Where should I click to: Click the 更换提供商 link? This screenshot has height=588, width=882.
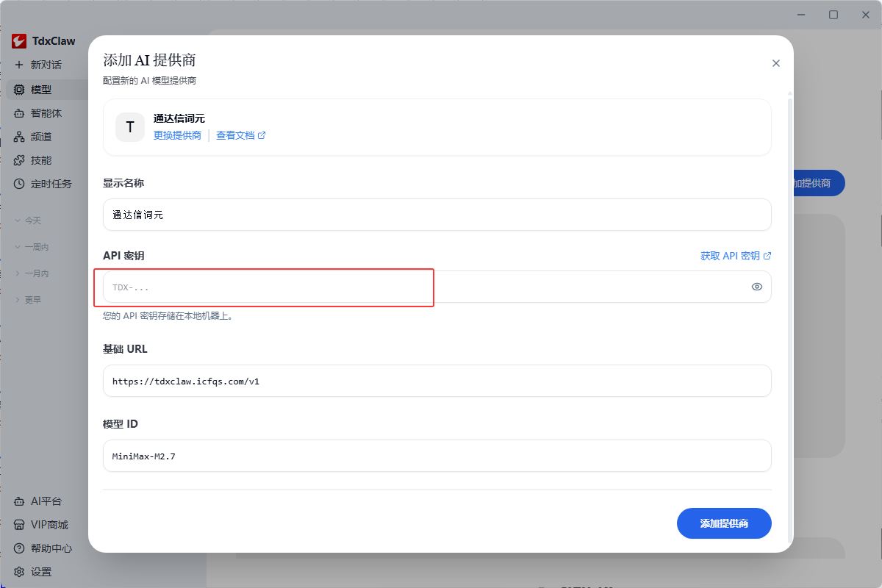(177, 135)
